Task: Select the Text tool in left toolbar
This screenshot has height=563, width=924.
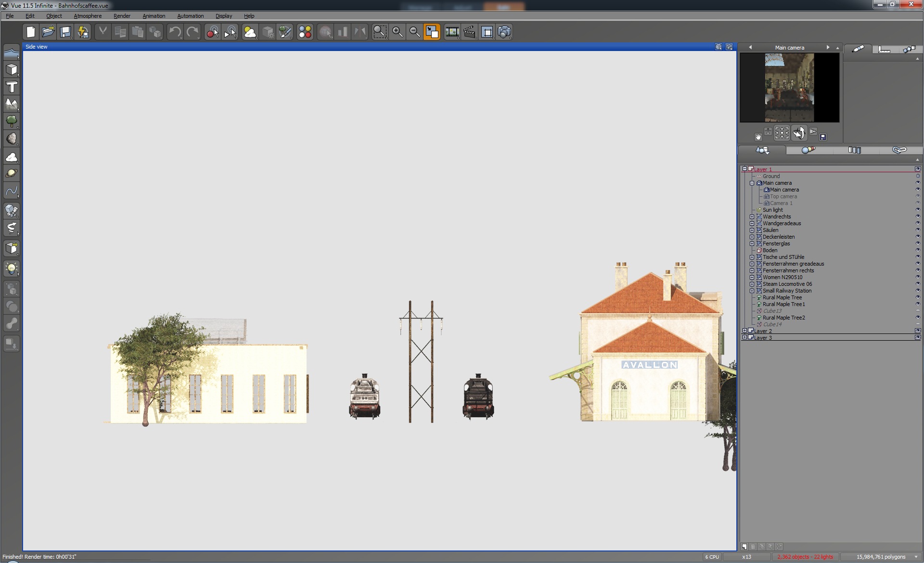Action: (x=12, y=87)
